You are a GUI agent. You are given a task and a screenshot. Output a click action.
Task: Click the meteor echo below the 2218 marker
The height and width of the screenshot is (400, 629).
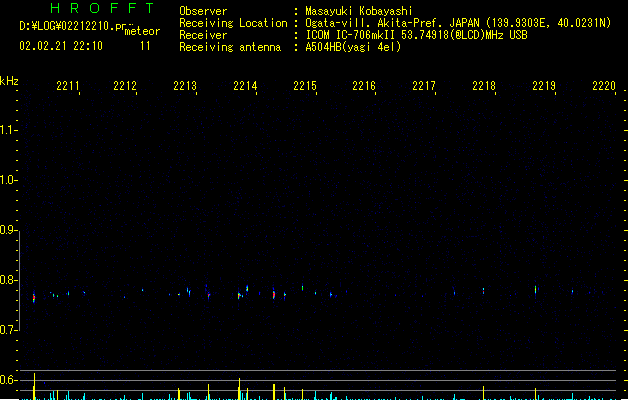click(483, 290)
